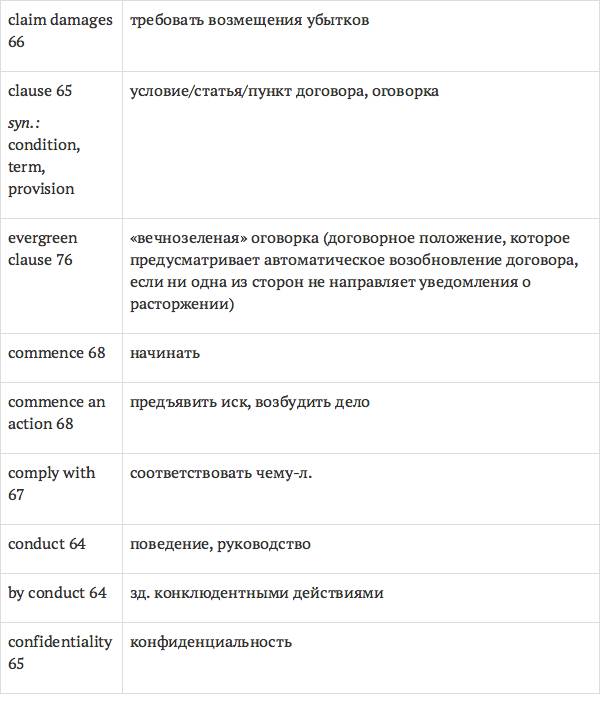Select the translation 'поведение, руководство'
The height and width of the screenshot is (714, 600).
pos(220,544)
